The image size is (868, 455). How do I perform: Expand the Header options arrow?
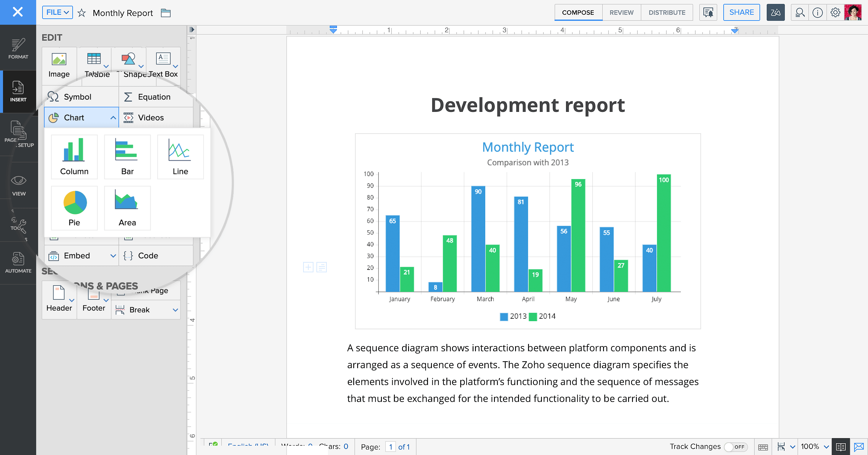point(72,300)
